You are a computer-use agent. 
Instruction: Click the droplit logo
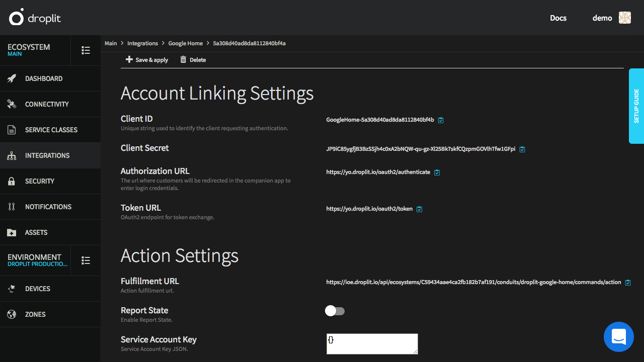click(x=35, y=18)
